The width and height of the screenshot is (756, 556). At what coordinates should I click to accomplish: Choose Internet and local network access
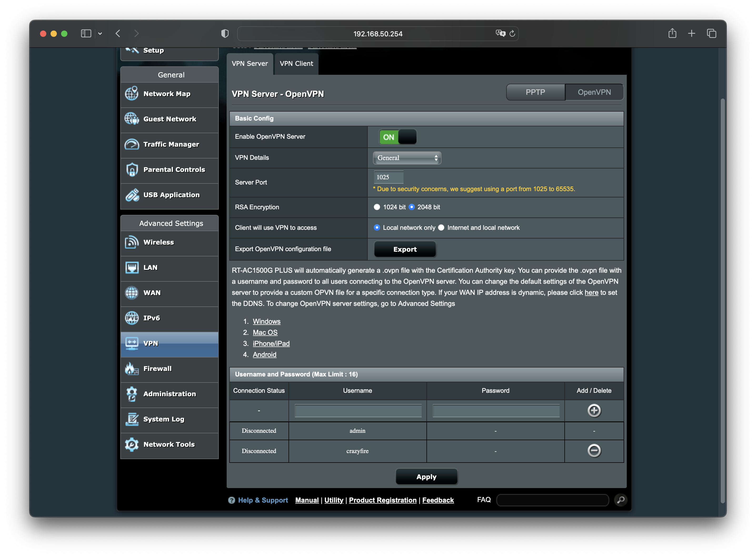[441, 227]
